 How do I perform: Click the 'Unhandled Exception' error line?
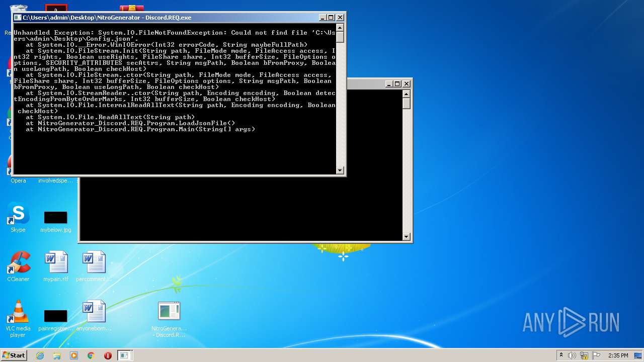pyautogui.click(x=175, y=33)
